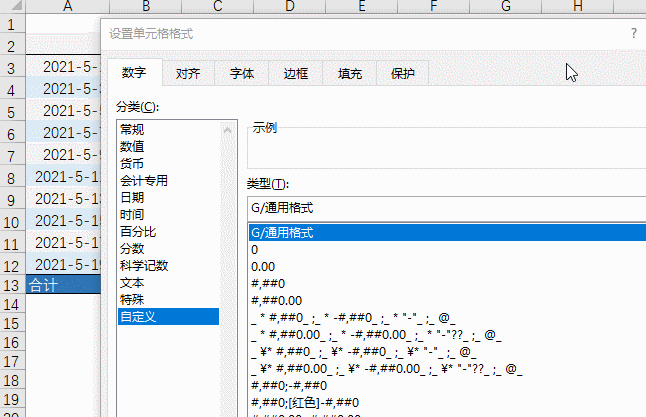Choose 货币 category
Viewport: 646px width, 417px height.
[x=132, y=163]
